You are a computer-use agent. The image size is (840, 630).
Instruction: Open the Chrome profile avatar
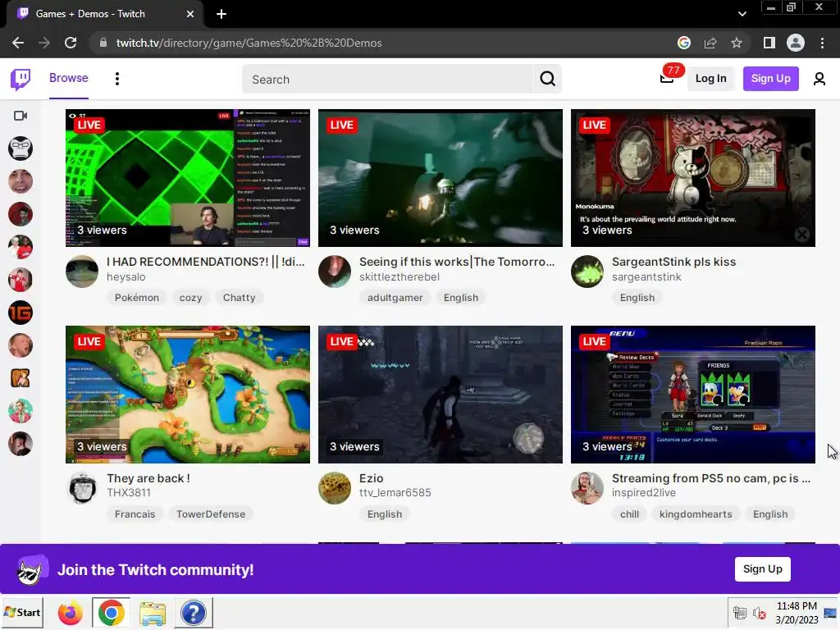point(796,43)
